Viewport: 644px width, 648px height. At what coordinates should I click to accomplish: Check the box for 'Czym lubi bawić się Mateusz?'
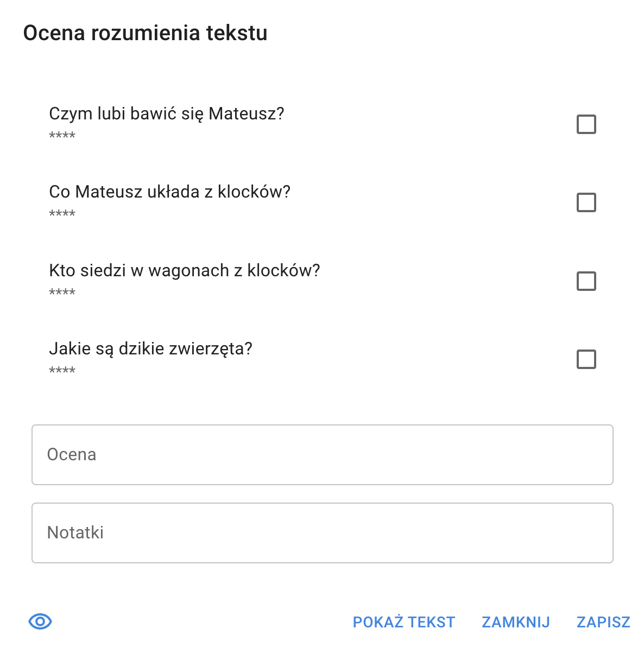pyautogui.click(x=586, y=124)
